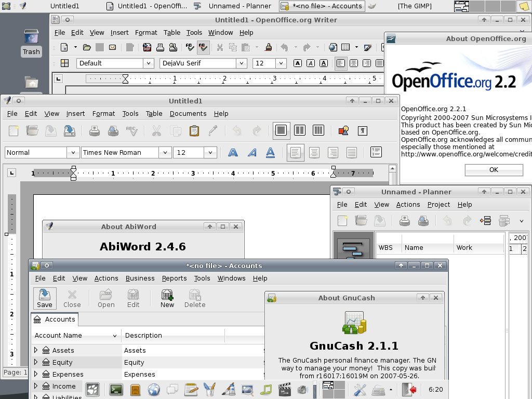532x399 pixels.
Task: Open the Documents menu in AbiWord
Action: coord(188,114)
